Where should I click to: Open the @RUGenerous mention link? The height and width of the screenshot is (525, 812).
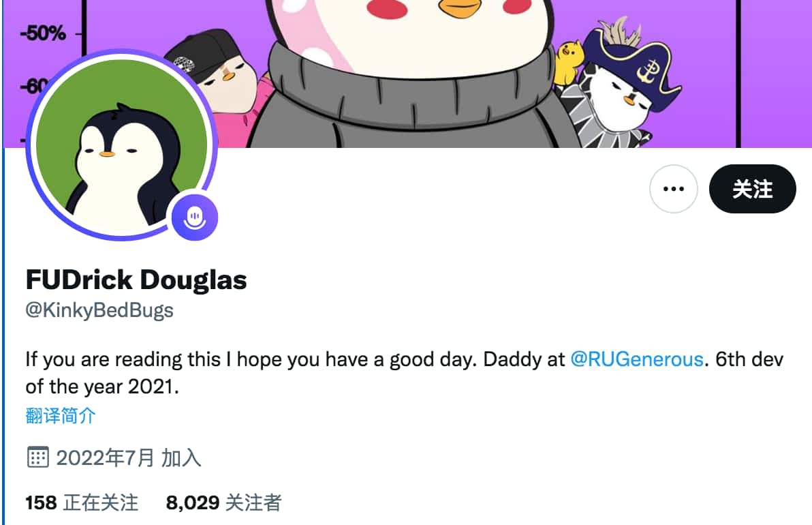click(x=636, y=359)
